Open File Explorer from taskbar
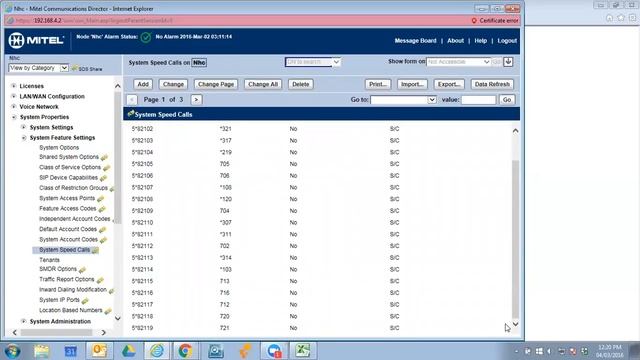Screen dimensions: 640x360 click(41, 351)
